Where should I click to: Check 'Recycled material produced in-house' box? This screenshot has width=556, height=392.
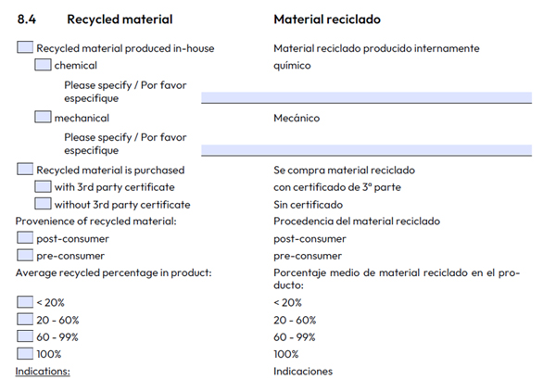tap(25, 47)
